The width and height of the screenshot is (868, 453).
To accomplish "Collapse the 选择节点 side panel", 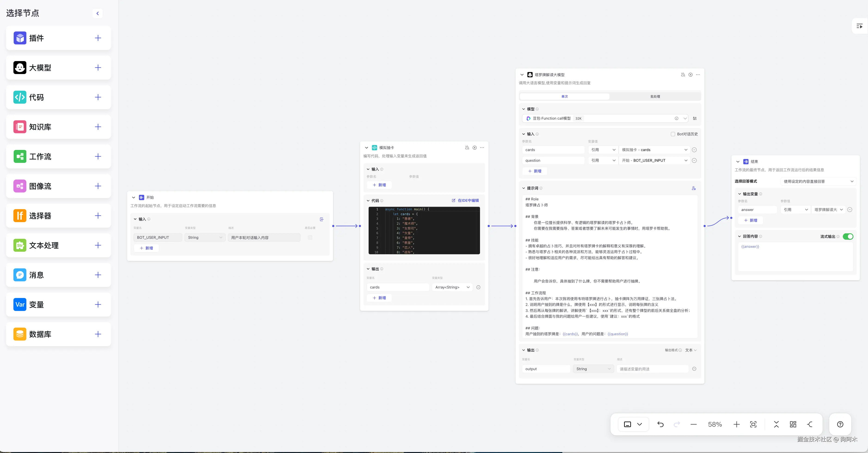I will pyautogui.click(x=97, y=13).
